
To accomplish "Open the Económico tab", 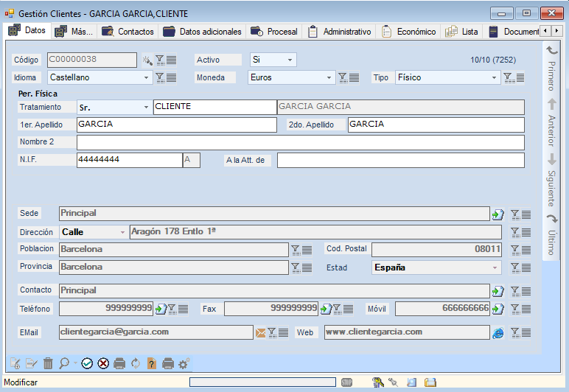I will click(408, 32).
